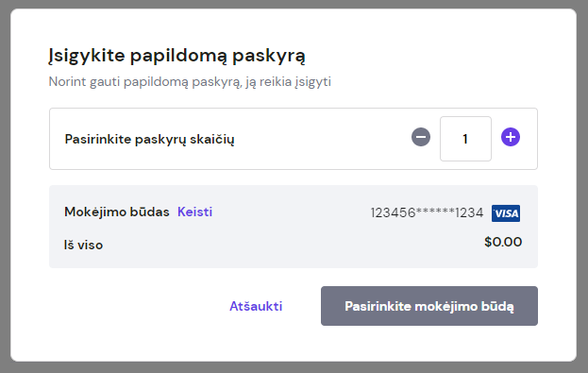
Task: Click the Pasirinkite mokėjimo būdą button
Action: coord(429,306)
